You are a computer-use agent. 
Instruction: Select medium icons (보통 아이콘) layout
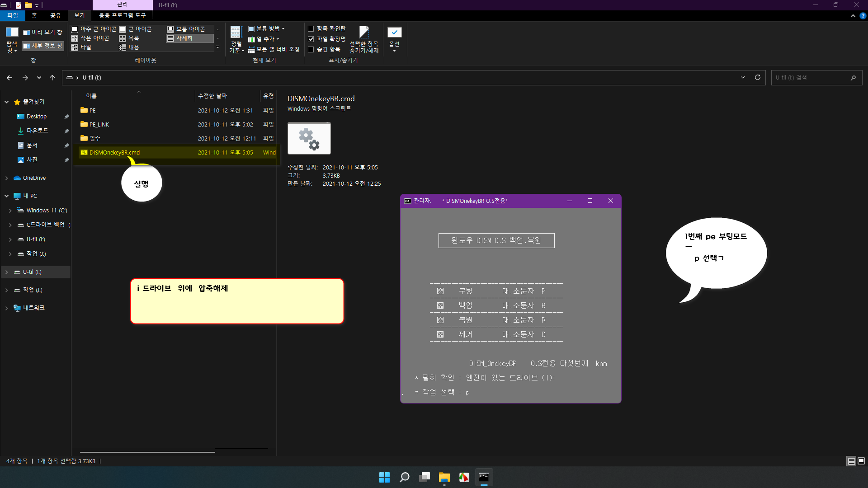[186, 29]
